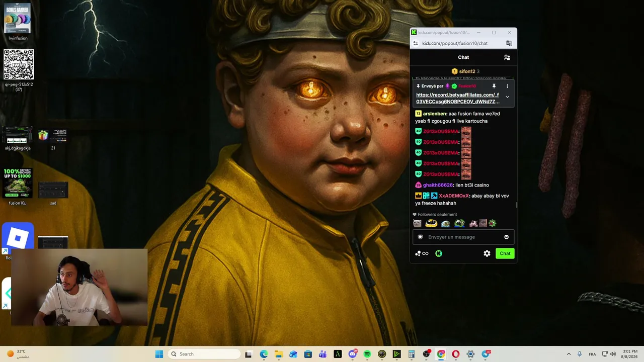Select the green spiky quick emote
Viewport: 644px width, 362px height.
(492, 224)
